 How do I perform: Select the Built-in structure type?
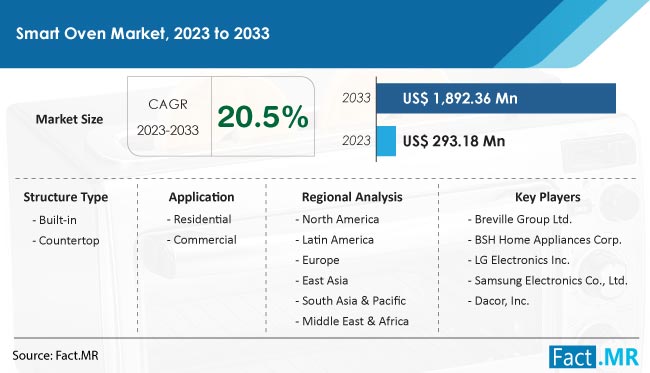tap(55, 220)
